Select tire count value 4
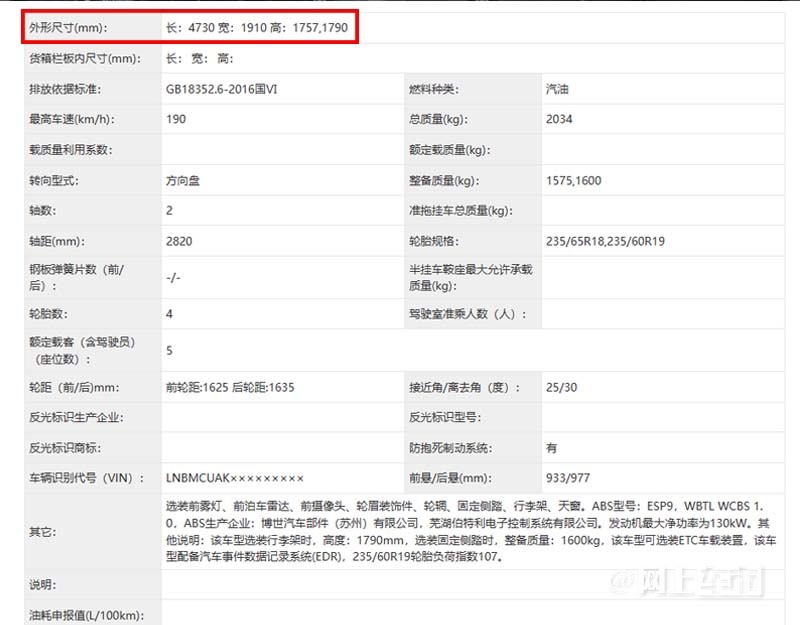The width and height of the screenshot is (800, 625). [x=169, y=314]
